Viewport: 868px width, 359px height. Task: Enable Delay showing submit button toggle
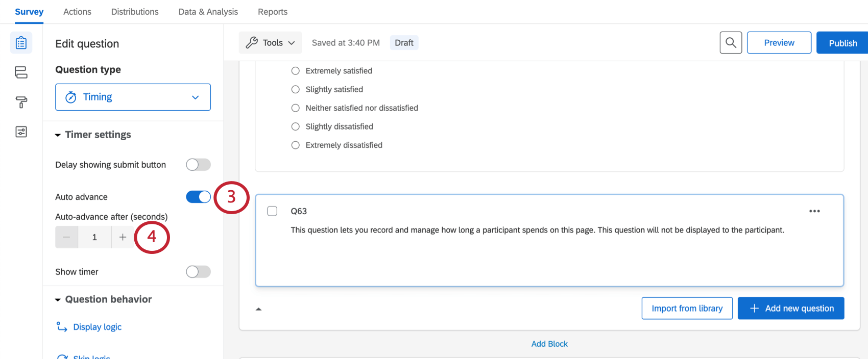coord(198,165)
